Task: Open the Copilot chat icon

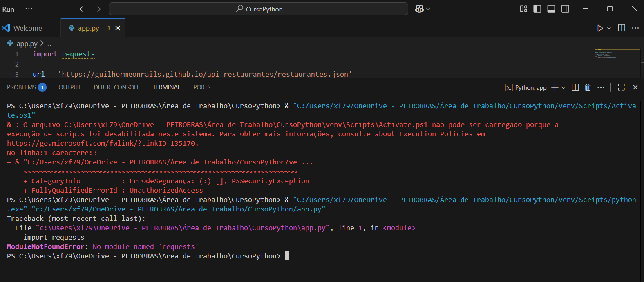Action: coord(419,9)
